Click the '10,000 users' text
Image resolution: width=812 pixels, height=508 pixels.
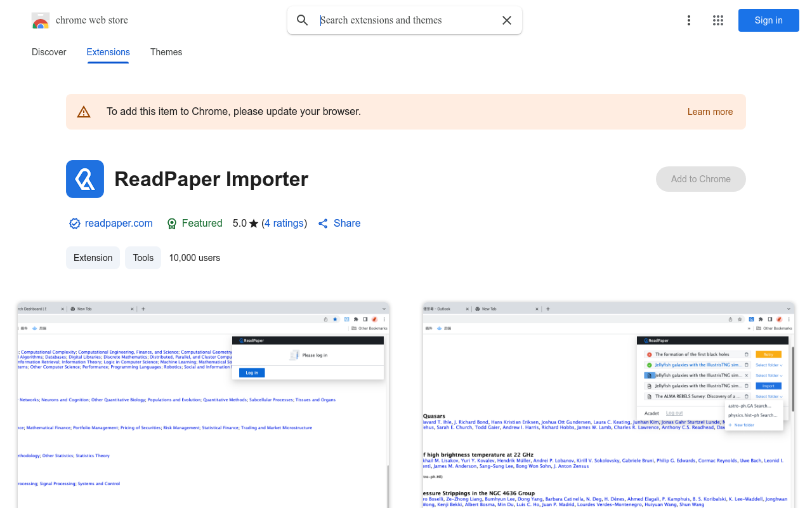[195, 258]
